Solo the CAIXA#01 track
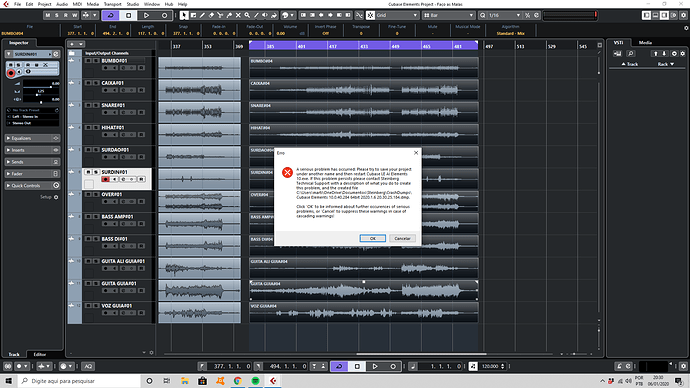Screen dimensions: 690x388 [x=95, y=83]
